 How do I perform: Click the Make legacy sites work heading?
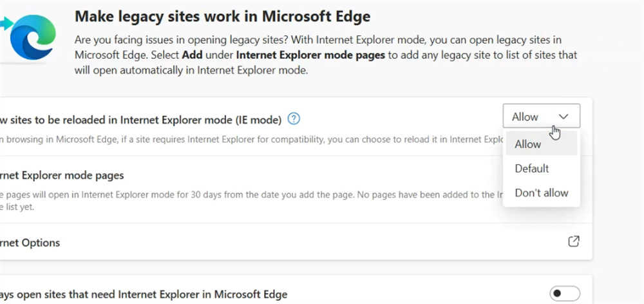pyautogui.click(x=222, y=15)
